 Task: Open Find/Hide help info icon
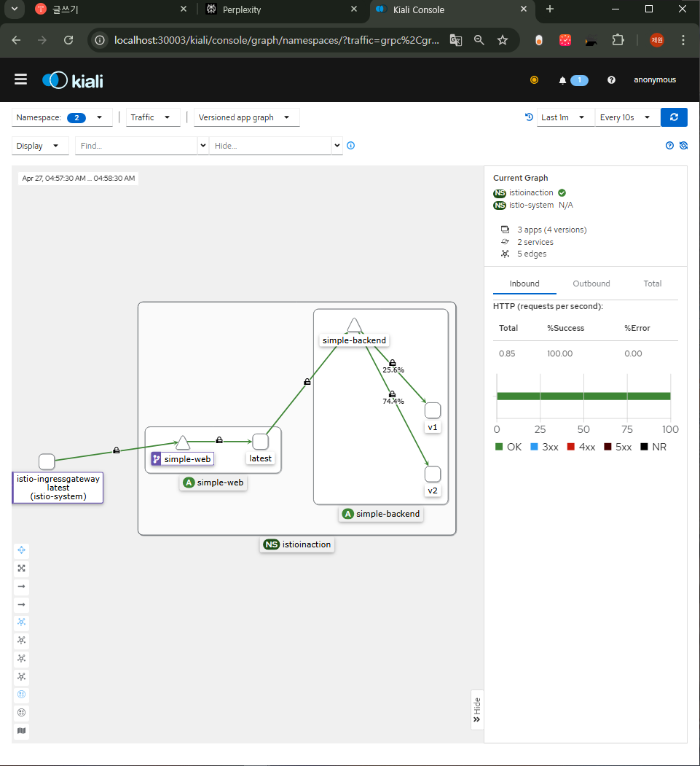[350, 146]
